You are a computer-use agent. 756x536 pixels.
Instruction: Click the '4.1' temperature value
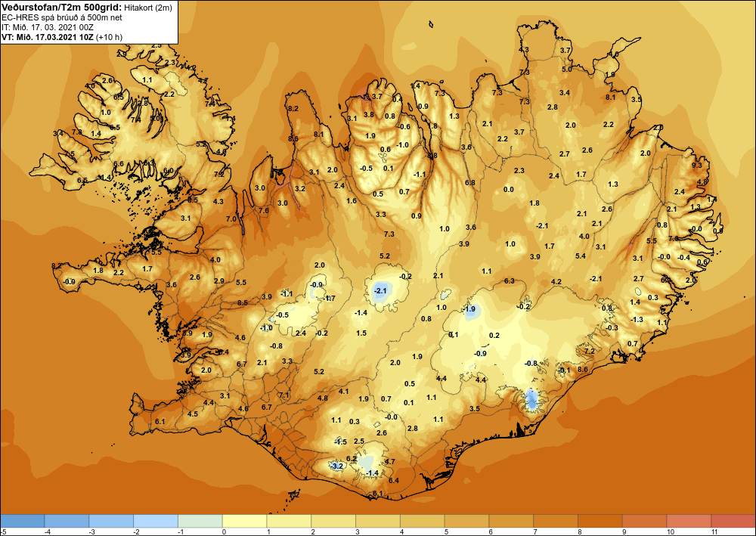click(344, 392)
